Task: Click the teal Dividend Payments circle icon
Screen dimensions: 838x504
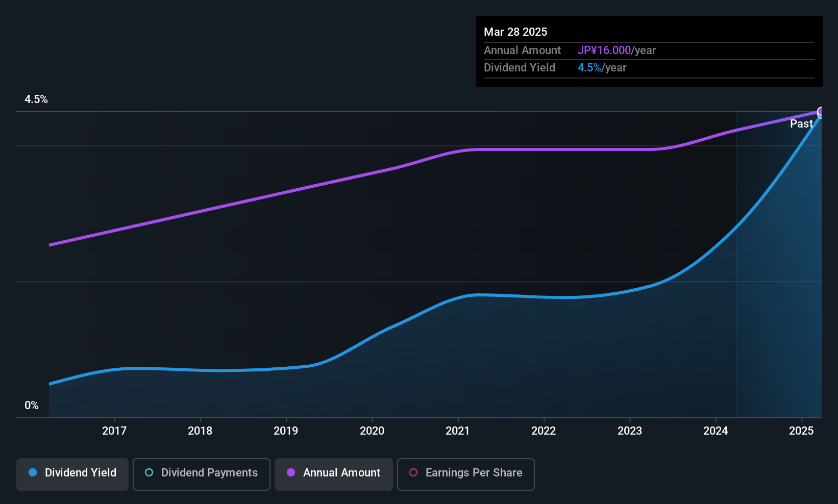Action: pos(149,473)
